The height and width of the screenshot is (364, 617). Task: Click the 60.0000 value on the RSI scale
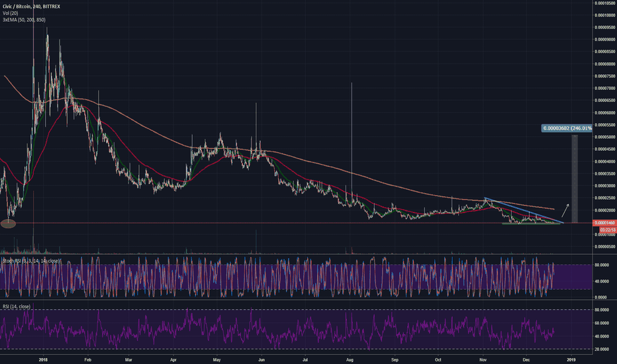602,323
